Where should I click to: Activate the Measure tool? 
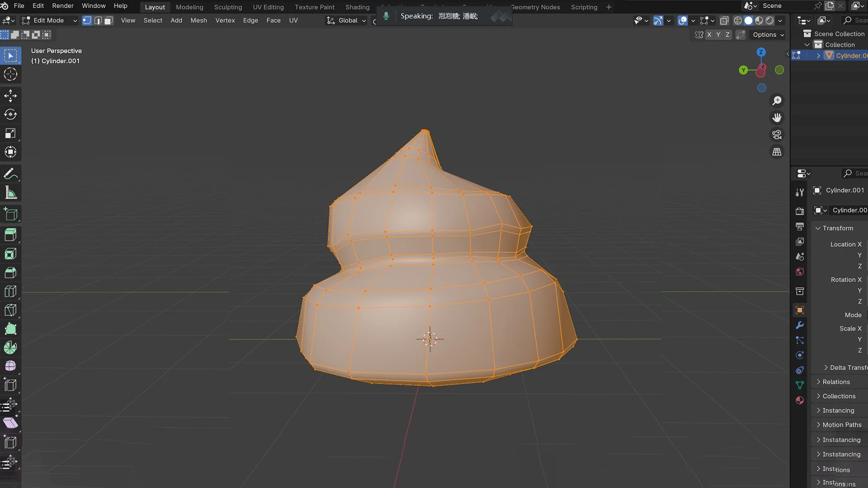(10, 193)
